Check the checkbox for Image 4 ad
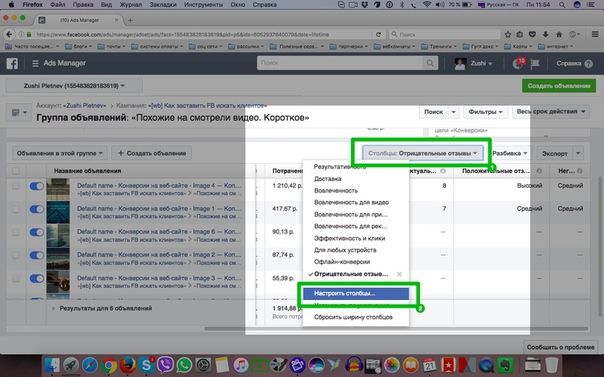 coord(15,186)
